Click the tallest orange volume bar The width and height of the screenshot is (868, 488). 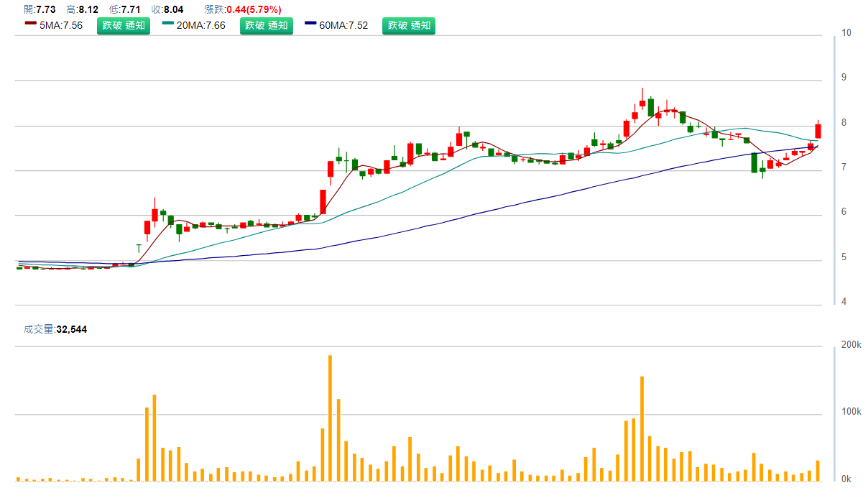click(330, 417)
